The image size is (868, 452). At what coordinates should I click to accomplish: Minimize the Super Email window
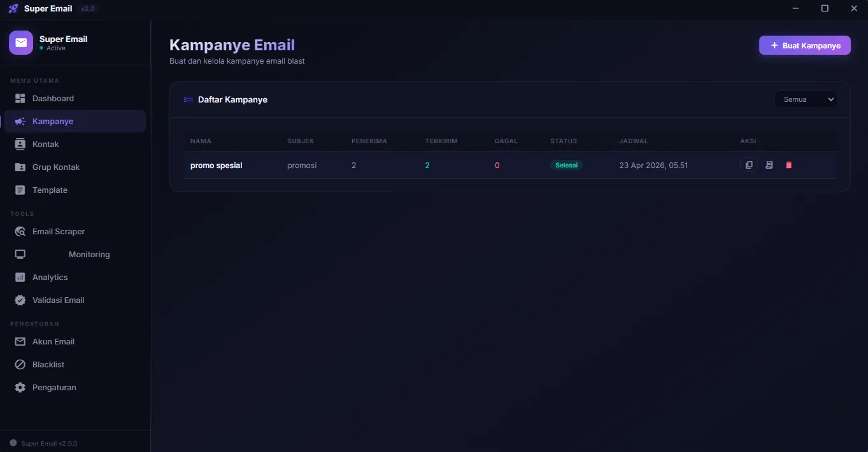pos(795,8)
